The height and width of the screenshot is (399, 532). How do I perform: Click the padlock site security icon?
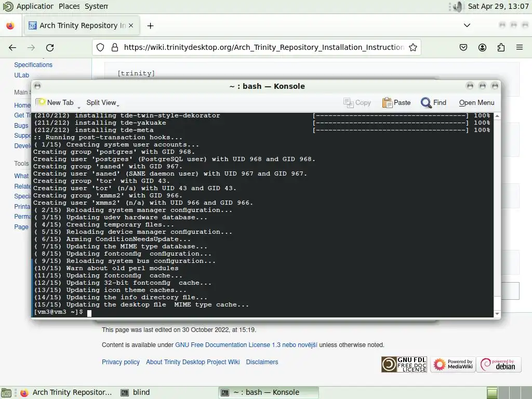click(x=115, y=47)
